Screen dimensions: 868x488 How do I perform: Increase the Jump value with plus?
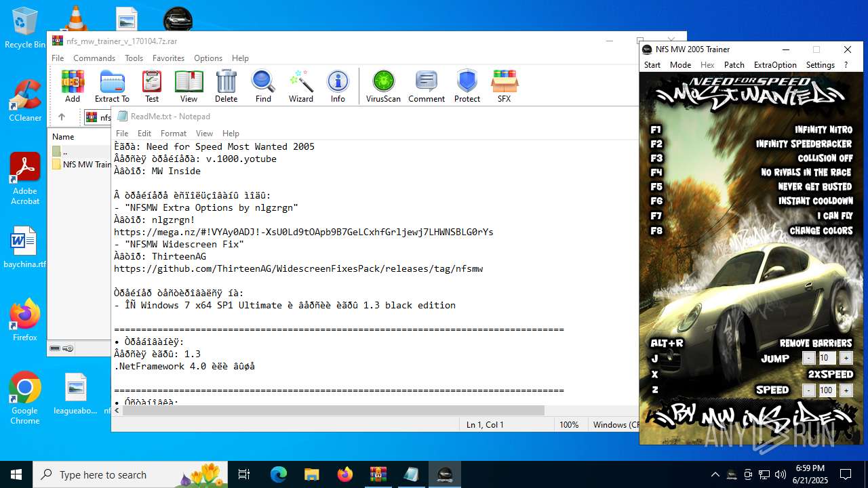click(x=846, y=358)
